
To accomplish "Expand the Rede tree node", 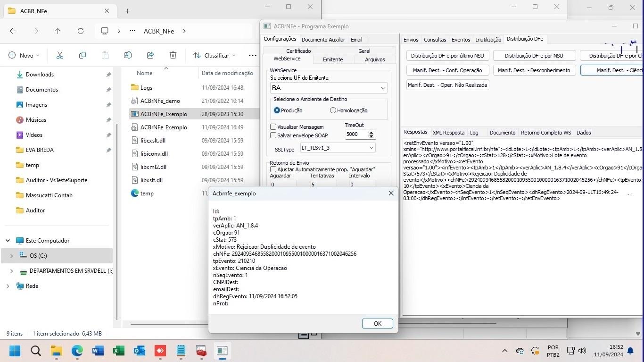I will click(x=8, y=286).
